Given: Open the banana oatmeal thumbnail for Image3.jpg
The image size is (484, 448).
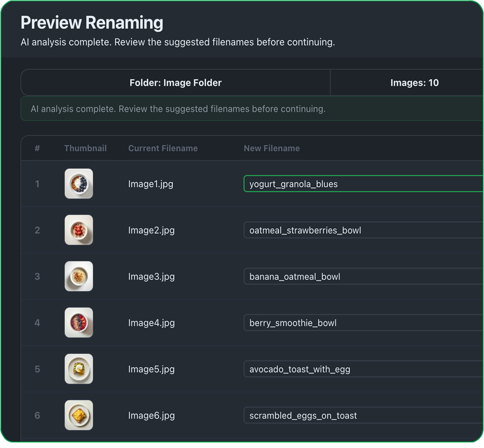Looking at the screenshot, I should pyautogui.click(x=79, y=276).
